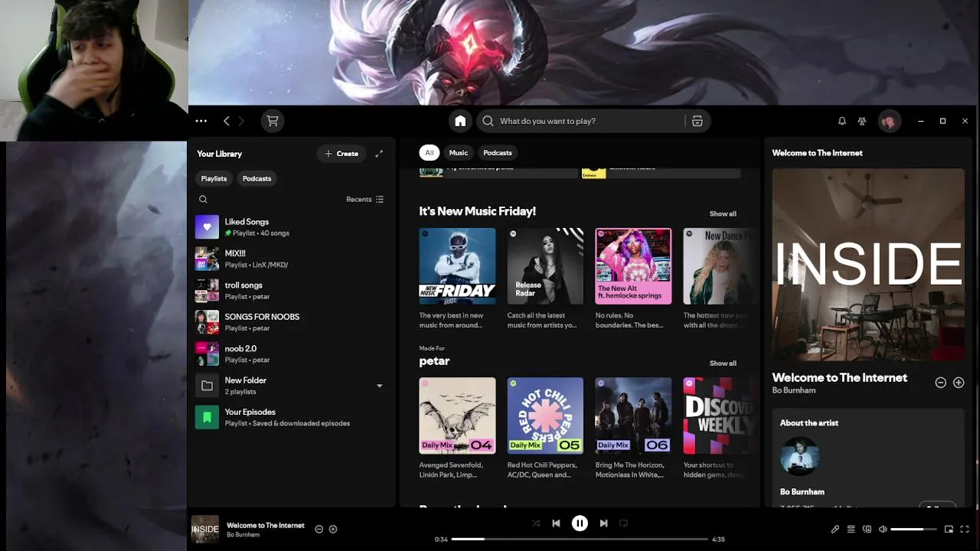Go forward with the right arrow
Image resolution: width=980 pixels, height=551 pixels.
(241, 121)
